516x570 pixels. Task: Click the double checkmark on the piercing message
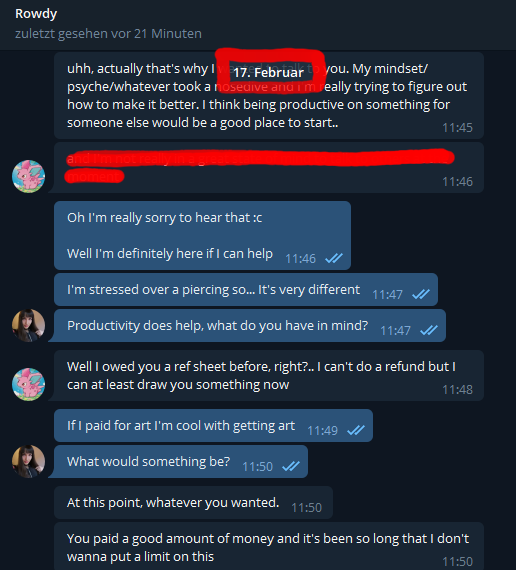pyautogui.click(x=421, y=294)
